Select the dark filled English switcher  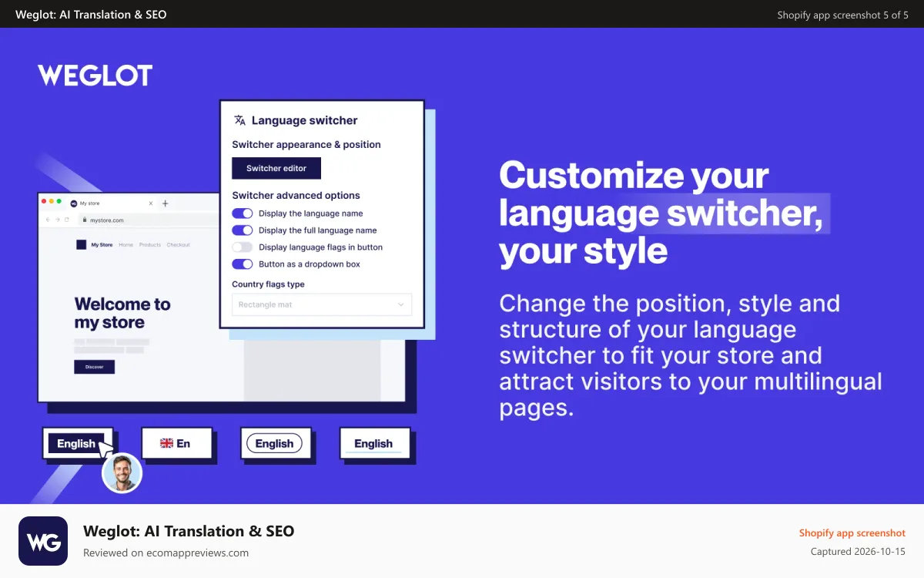click(76, 443)
